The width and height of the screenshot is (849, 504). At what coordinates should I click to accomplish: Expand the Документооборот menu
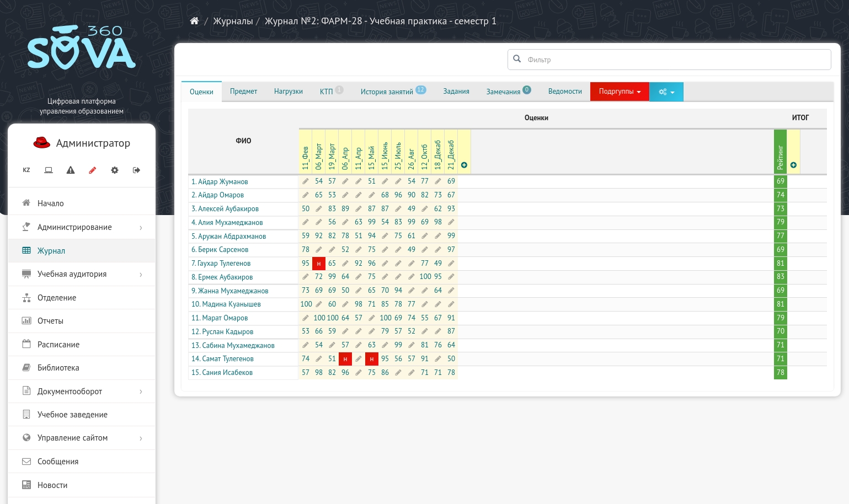tap(82, 392)
